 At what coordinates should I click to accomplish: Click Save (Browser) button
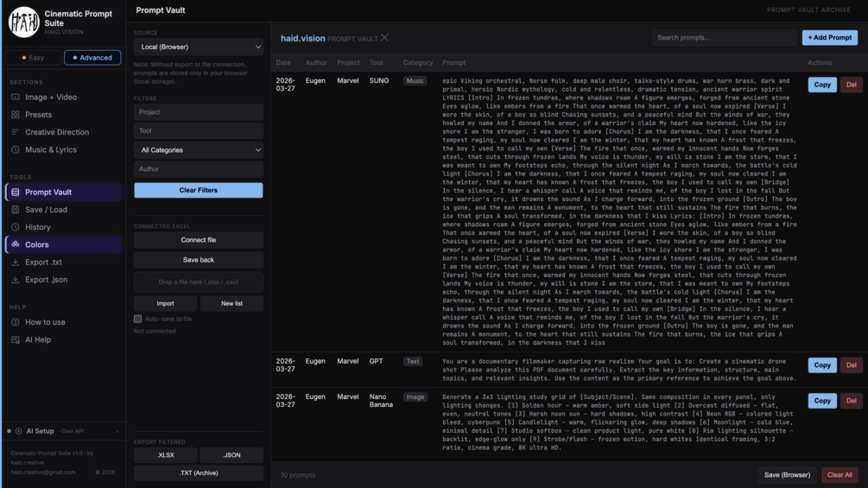point(787,475)
